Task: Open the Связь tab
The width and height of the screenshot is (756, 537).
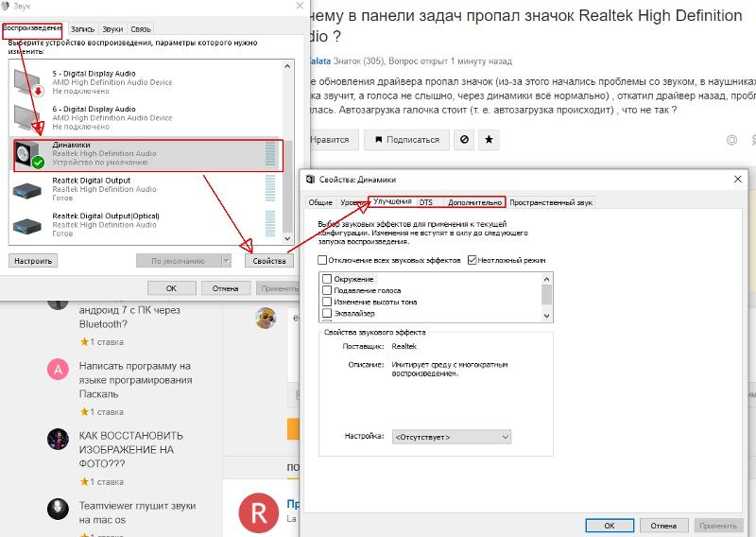Action: (x=141, y=29)
